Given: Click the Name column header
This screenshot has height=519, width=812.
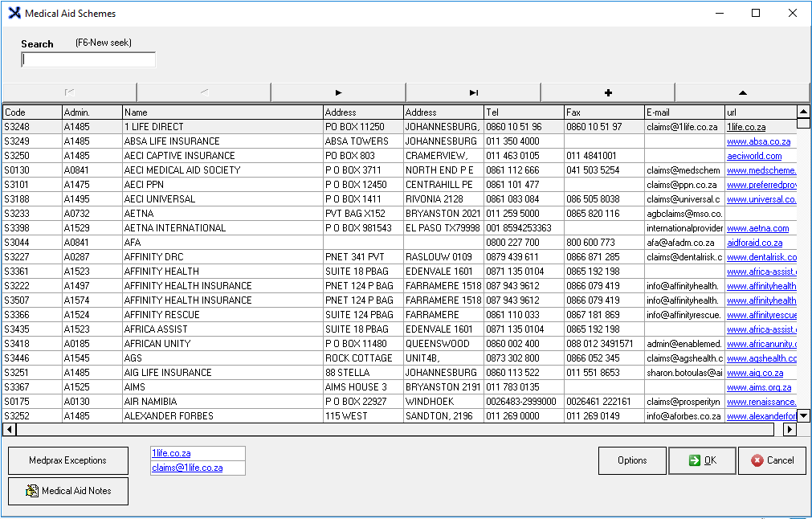Looking at the screenshot, I should 222,112.
